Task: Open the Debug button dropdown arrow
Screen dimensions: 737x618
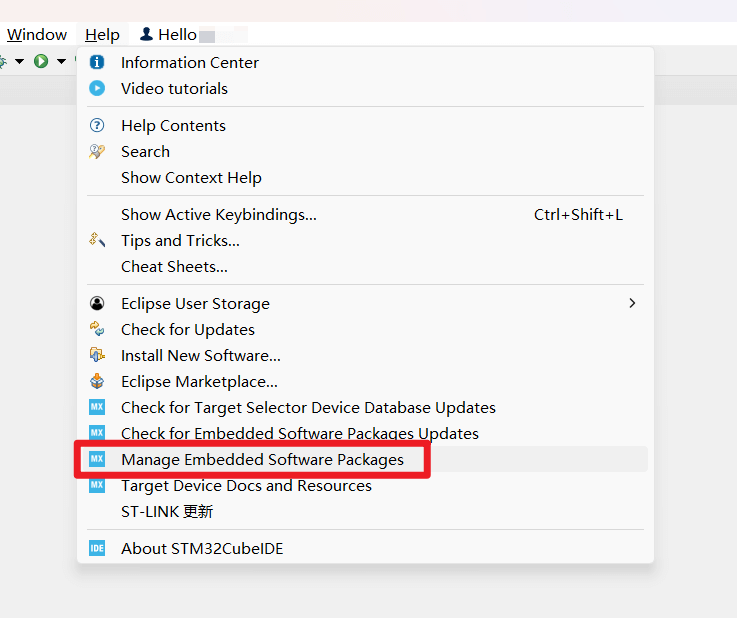Action: click(19, 62)
